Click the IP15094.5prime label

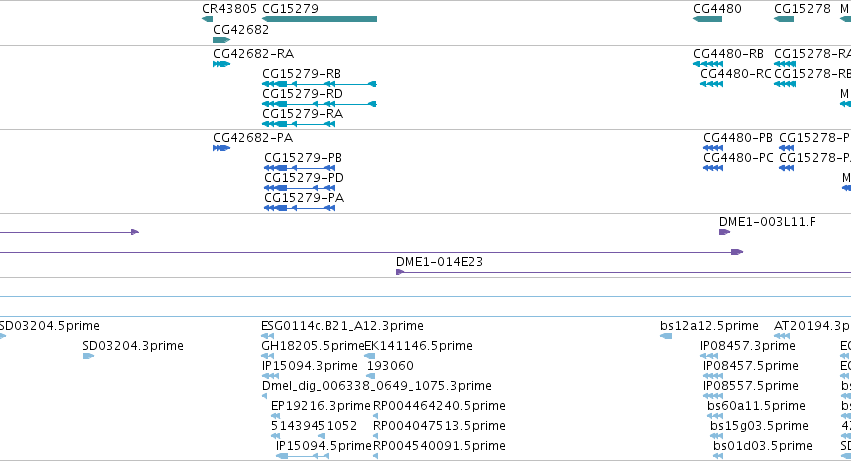click(x=323, y=446)
